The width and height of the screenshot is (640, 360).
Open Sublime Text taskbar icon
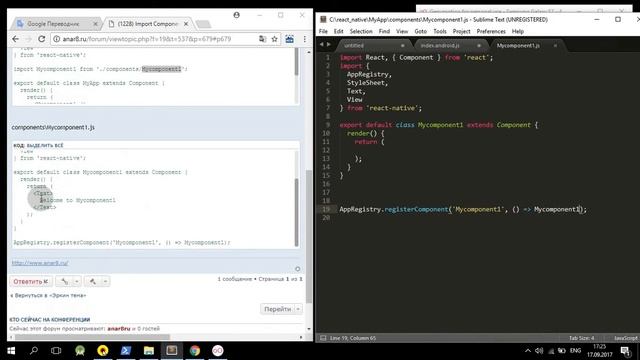point(172,351)
